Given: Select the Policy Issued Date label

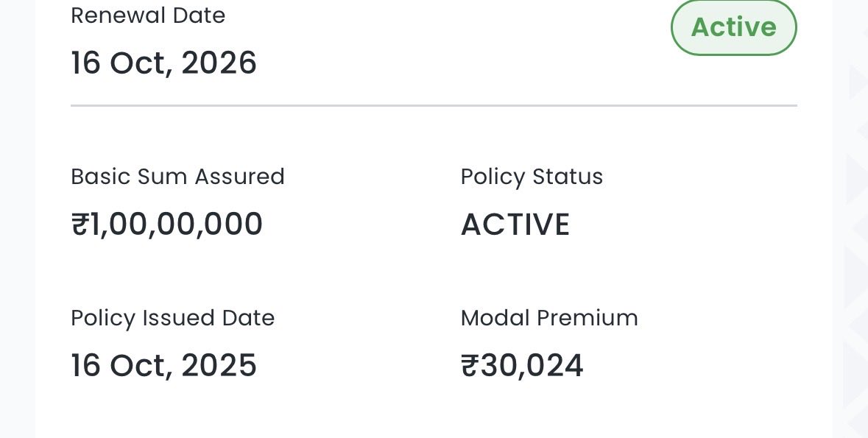Looking at the screenshot, I should pyautogui.click(x=172, y=318).
